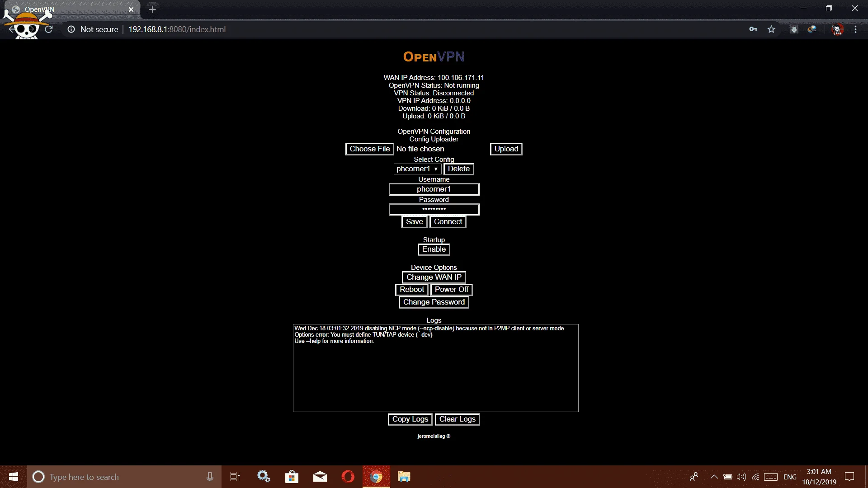
Task: Open Mail app from taskbar
Action: pyautogui.click(x=320, y=477)
